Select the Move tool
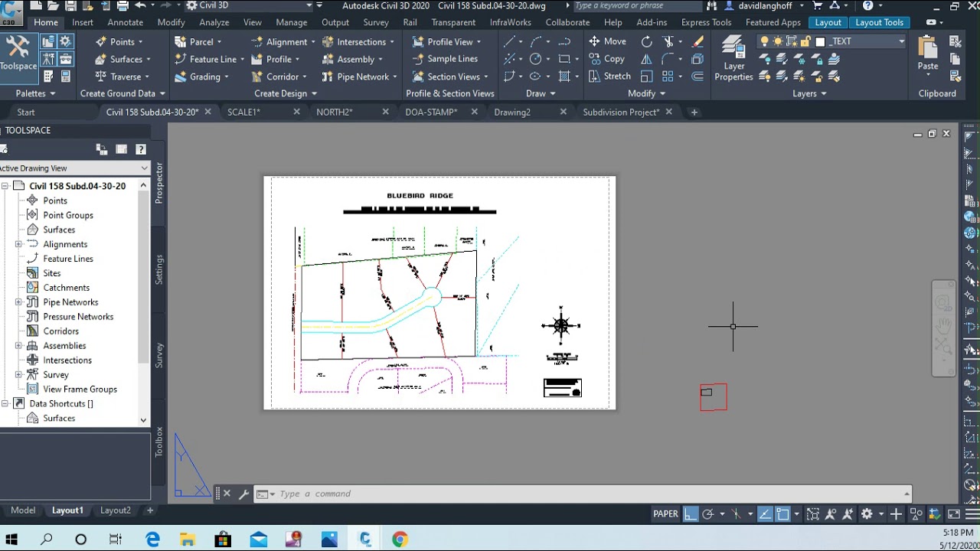This screenshot has height=551, width=980. coord(608,41)
